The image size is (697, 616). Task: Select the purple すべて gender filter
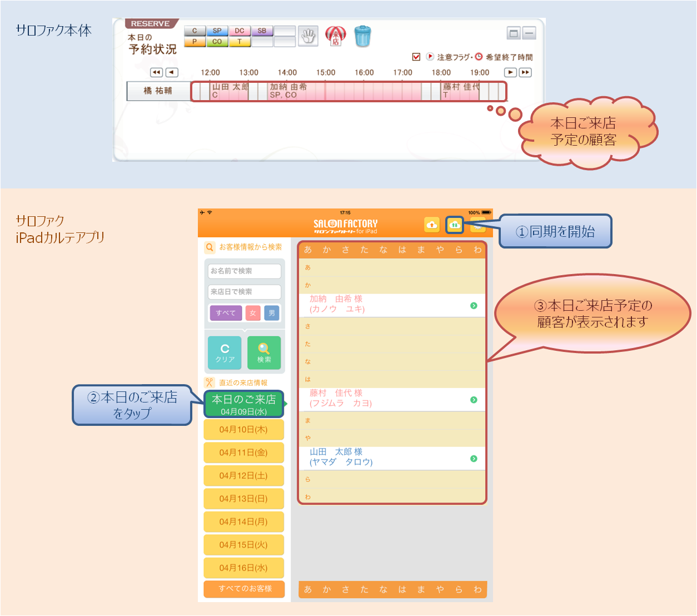226,313
